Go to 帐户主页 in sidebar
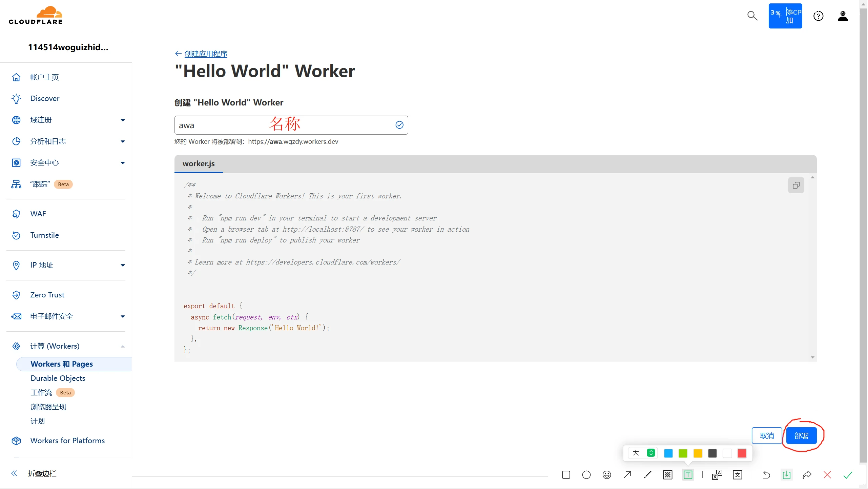 (x=44, y=77)
